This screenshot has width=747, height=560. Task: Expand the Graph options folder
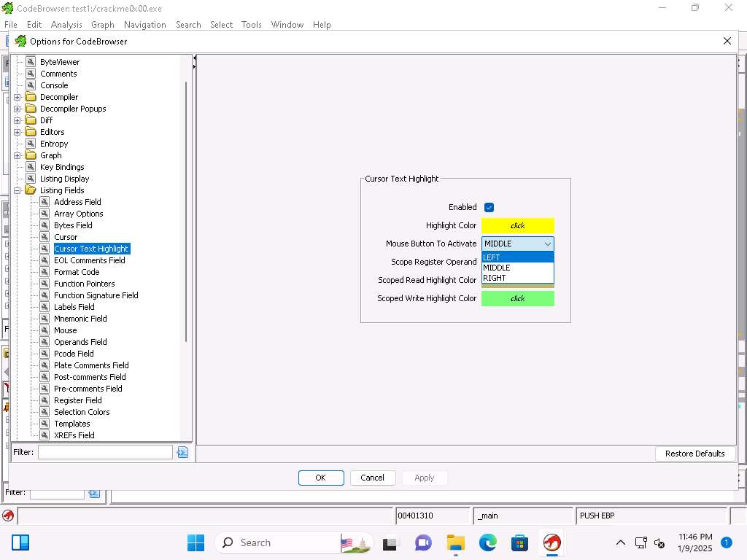(18, 155)
